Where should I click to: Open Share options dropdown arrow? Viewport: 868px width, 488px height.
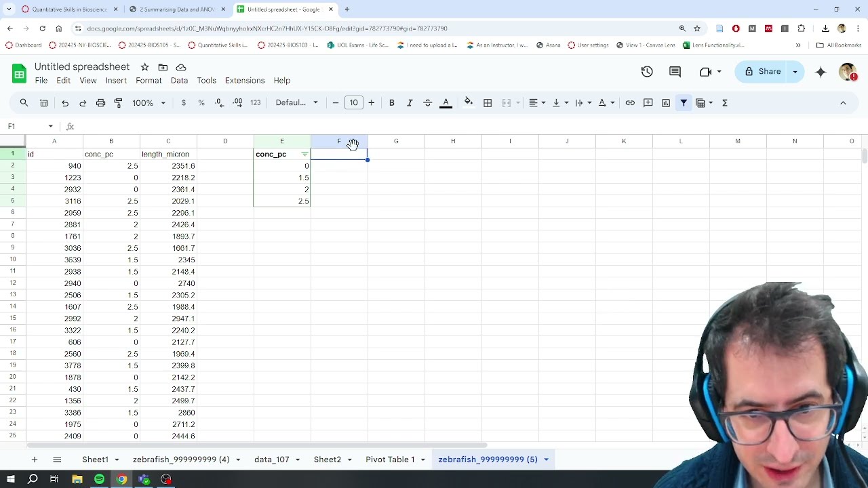coord(795,72)
